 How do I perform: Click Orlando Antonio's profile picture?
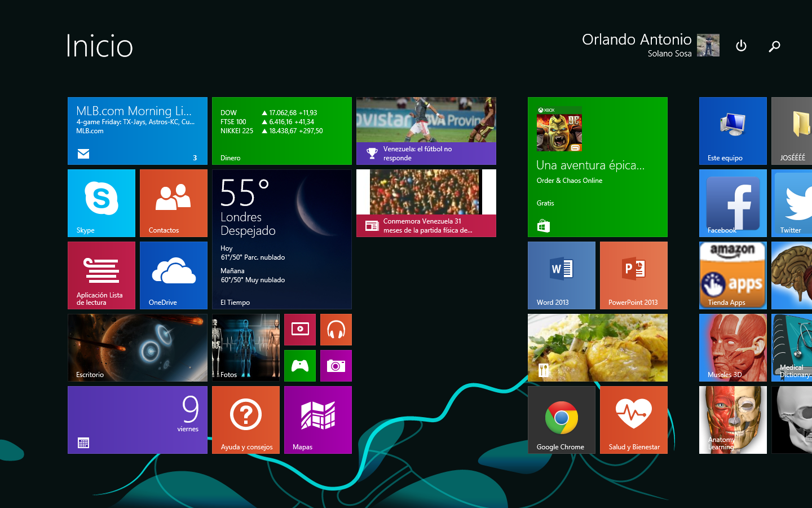pos(708,45)
